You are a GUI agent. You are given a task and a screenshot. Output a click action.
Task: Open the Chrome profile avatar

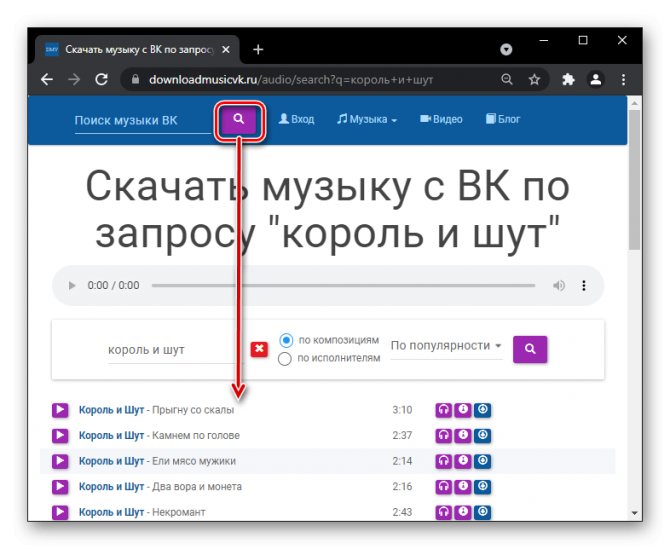[x=596, y=79]
